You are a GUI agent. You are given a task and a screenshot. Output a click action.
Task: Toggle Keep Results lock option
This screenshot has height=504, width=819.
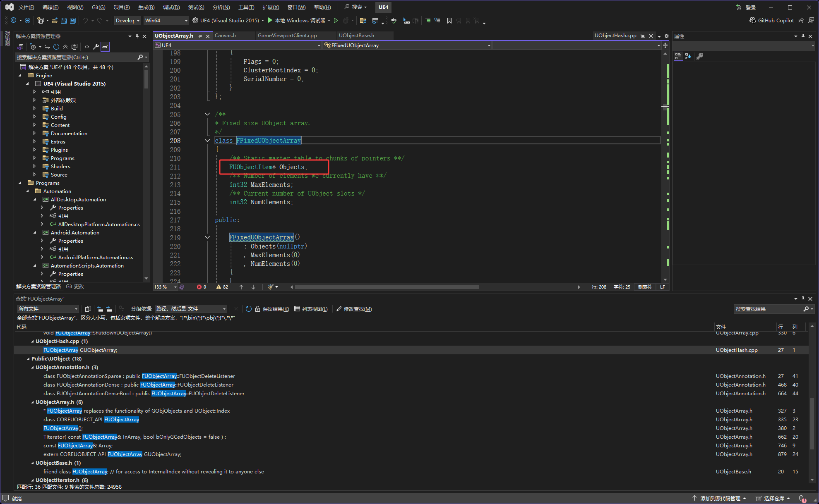272,309
